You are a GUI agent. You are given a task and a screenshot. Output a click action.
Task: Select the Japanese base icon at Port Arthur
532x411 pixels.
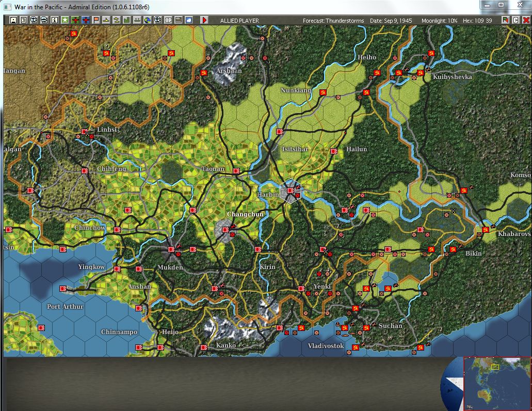pyautogui.click(x=63, y=289)
